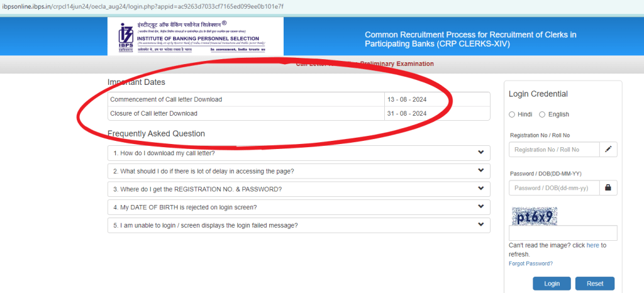Click the date 13 - 08 - 2024

click(x=407, y=99)
